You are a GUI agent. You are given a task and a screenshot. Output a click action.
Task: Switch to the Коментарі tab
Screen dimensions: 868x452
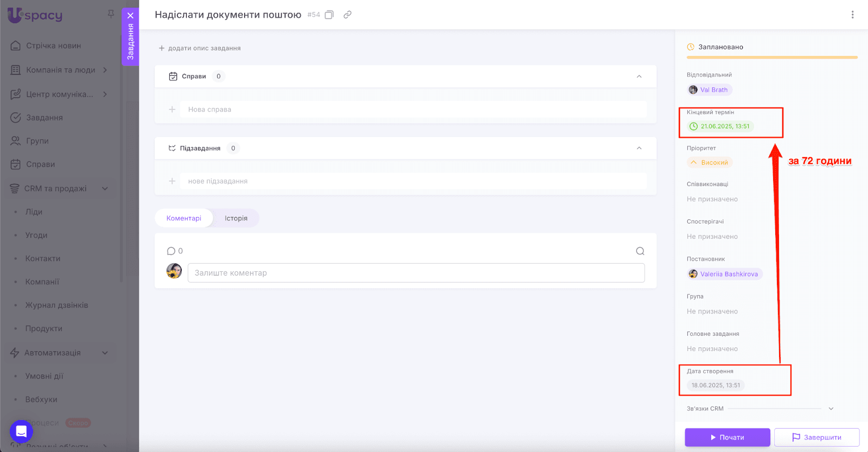coord(184,218)
